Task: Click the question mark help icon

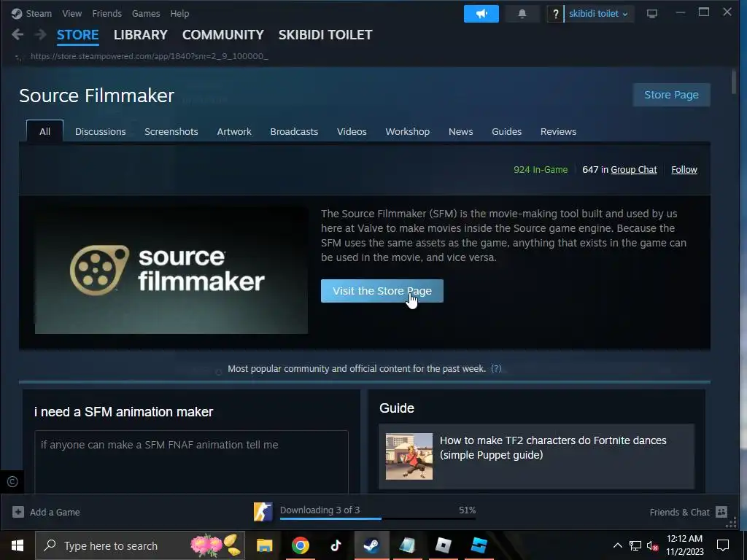Action: [555, 14]
